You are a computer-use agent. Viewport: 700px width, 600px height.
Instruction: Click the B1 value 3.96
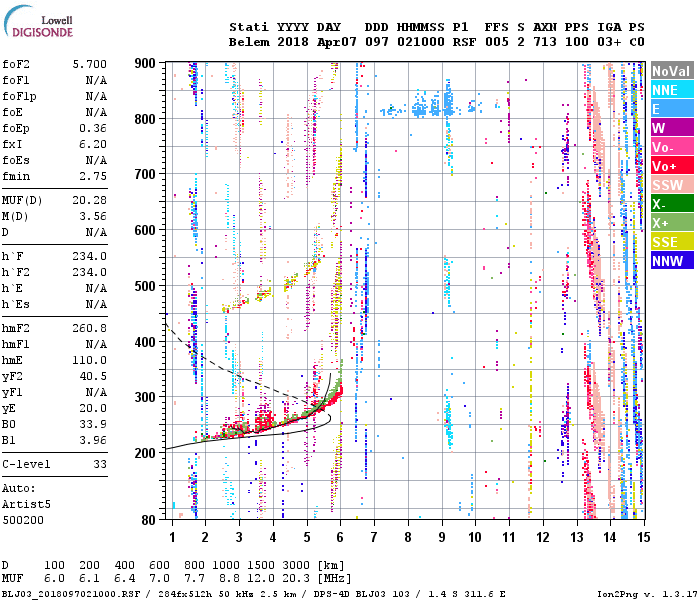[x=93, y=441]
